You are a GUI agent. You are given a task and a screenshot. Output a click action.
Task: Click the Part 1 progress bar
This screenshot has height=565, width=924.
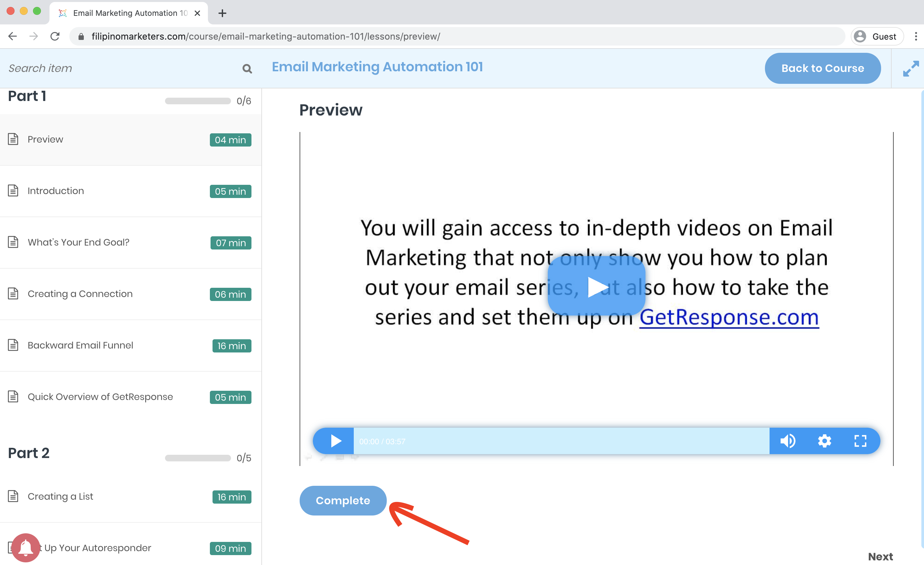198,101
